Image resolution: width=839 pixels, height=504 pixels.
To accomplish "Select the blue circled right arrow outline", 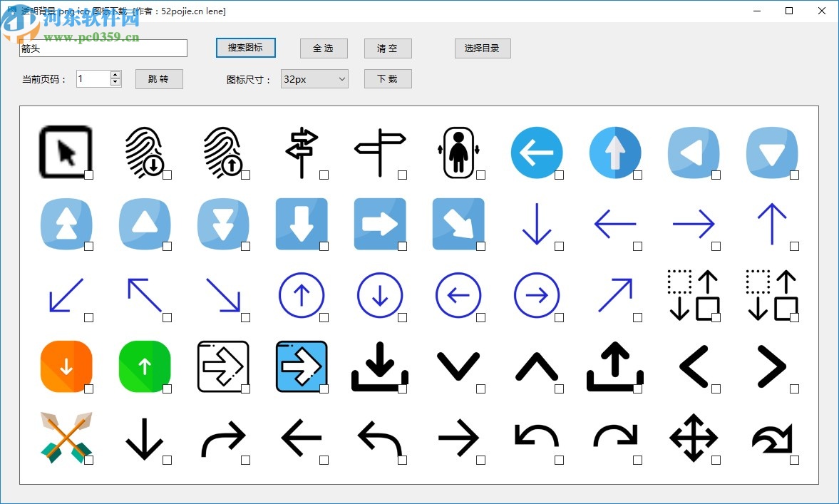I will click(537, 295).
